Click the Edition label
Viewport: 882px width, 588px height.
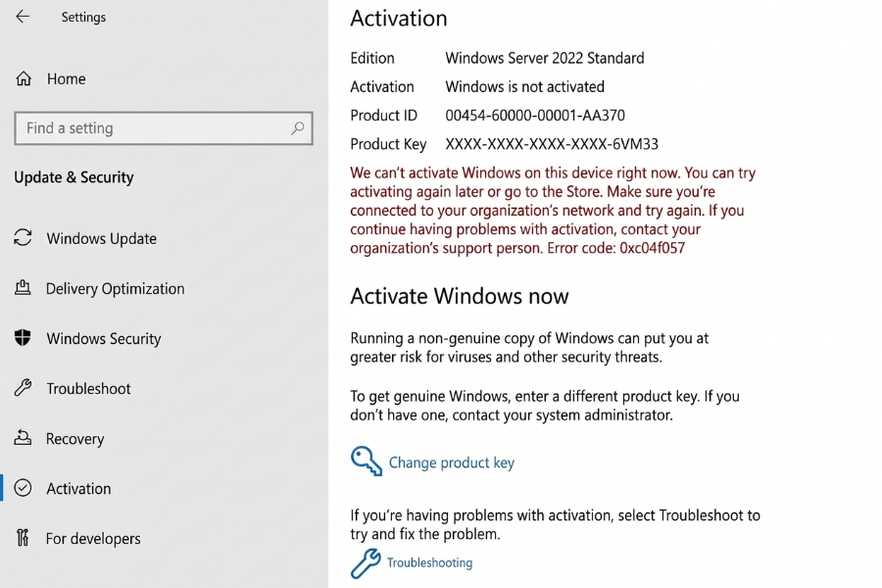(x=372, y=58)
